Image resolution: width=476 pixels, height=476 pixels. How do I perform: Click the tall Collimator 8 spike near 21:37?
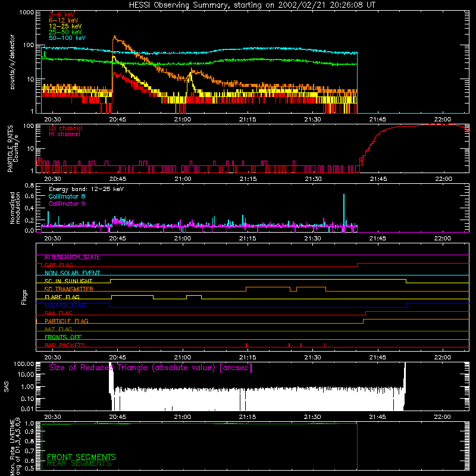344,209
